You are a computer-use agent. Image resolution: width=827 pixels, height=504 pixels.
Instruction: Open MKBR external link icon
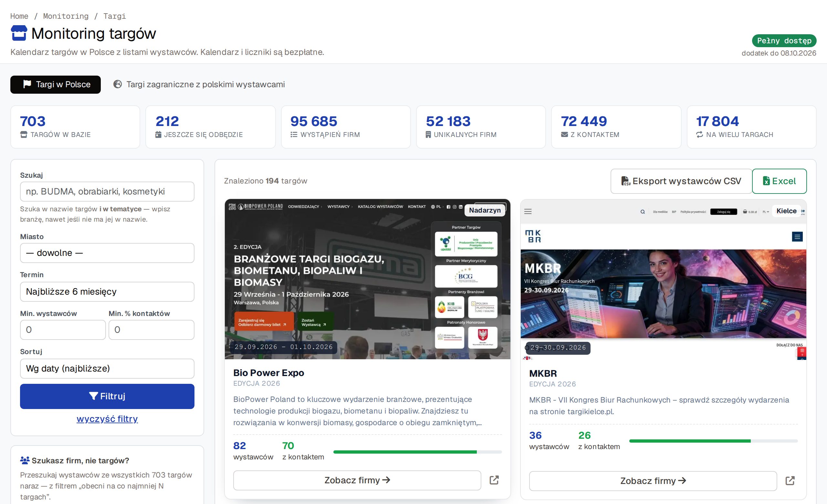click(x=790, y=481)
